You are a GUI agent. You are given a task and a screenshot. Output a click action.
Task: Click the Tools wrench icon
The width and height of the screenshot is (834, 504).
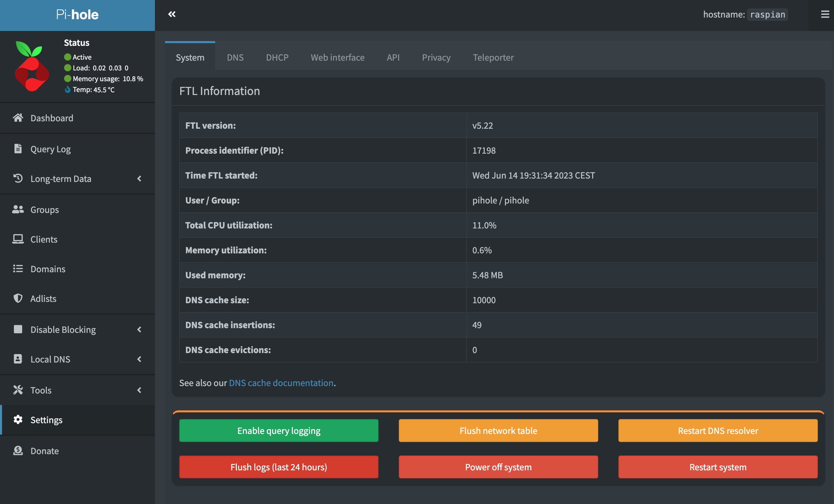(x=18, y=390)
